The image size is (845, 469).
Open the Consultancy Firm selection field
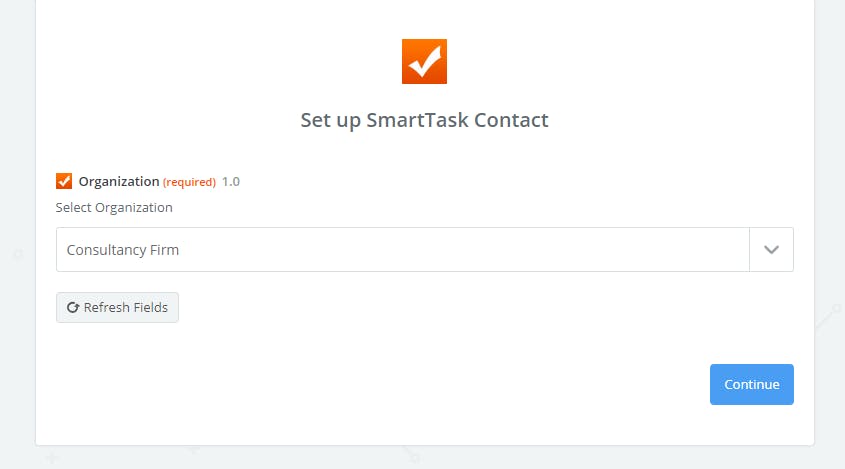tap(402, 250)
